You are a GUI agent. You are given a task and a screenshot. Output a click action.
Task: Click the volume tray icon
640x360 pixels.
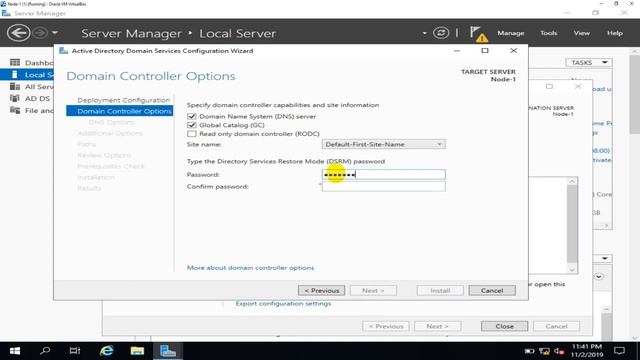(559, 351)
